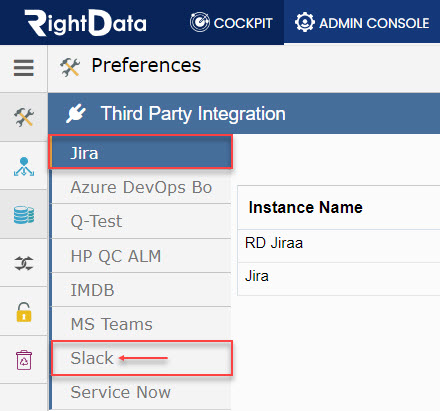Select the RD Jiraa instance row

coord(339,246)
